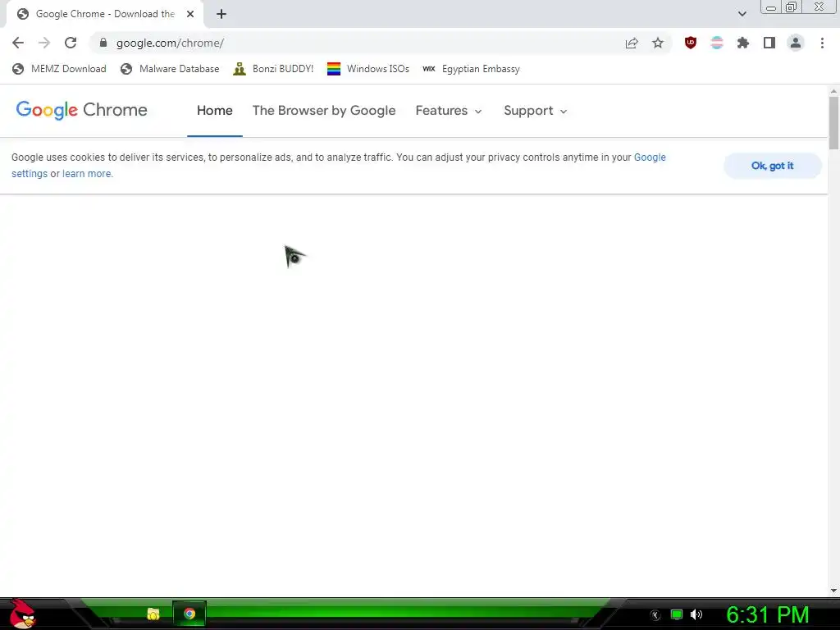Image resolution: width=840 pixels, height=630 pixels.
Task: Open the Google settings link
Action: point(650,157)
